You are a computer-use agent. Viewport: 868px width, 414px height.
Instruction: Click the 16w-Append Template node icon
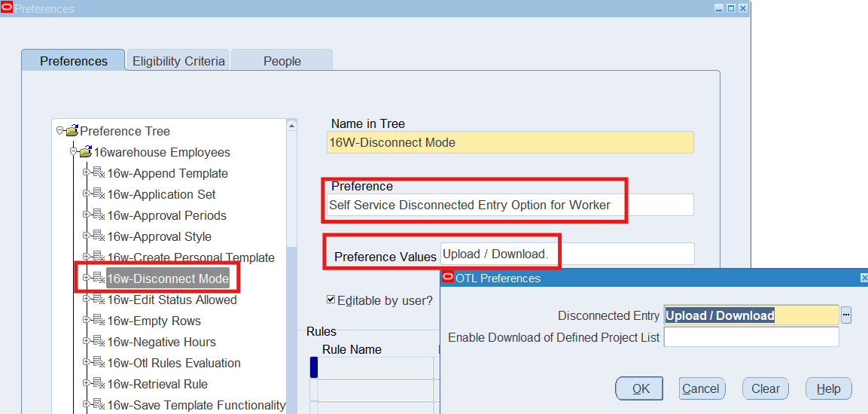pos(99,173)
